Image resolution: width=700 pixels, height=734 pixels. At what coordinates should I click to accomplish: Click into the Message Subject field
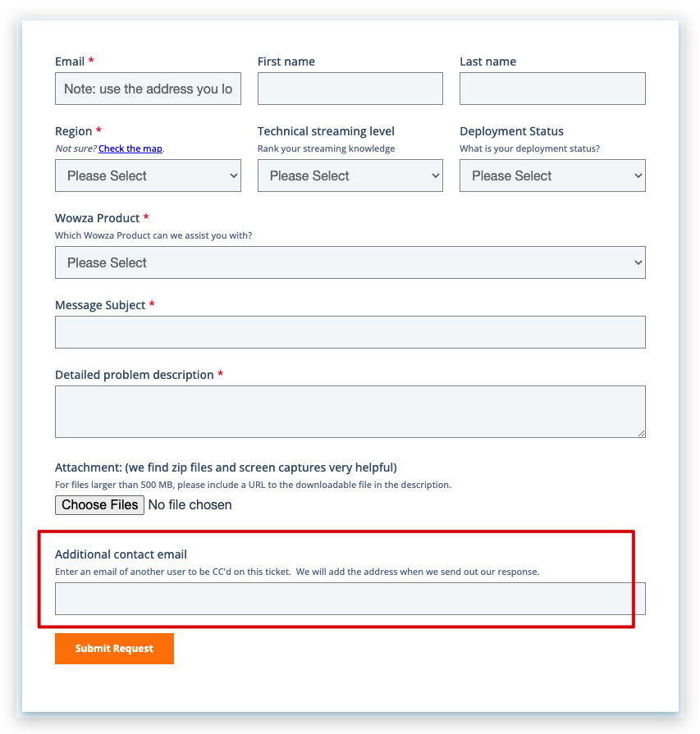(350, 332)
